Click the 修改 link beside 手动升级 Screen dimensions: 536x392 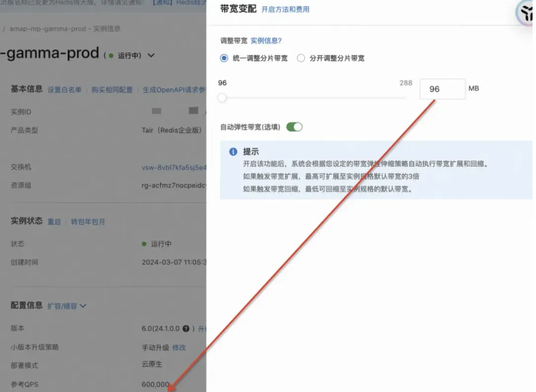(179, 348)
